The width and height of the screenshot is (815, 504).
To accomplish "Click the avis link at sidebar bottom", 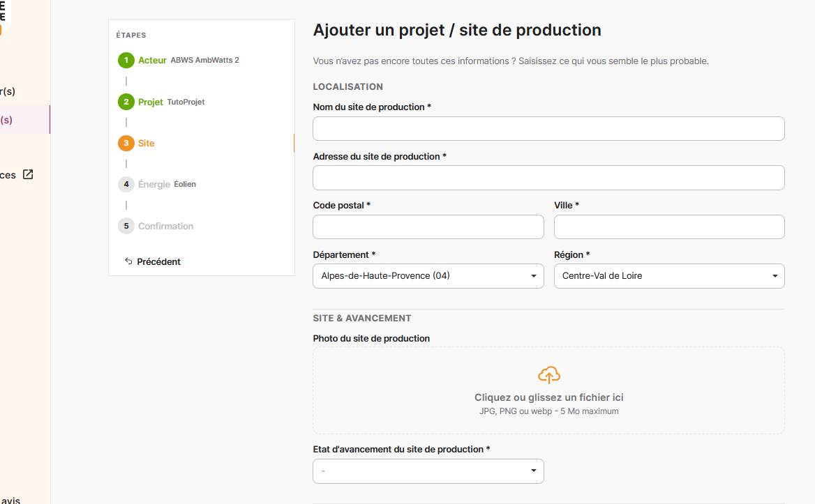I will (x=10, y=500).
